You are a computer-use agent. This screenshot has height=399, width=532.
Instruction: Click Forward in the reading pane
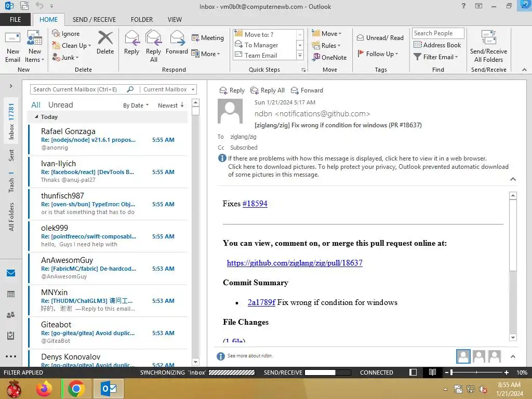click(307, 90)
